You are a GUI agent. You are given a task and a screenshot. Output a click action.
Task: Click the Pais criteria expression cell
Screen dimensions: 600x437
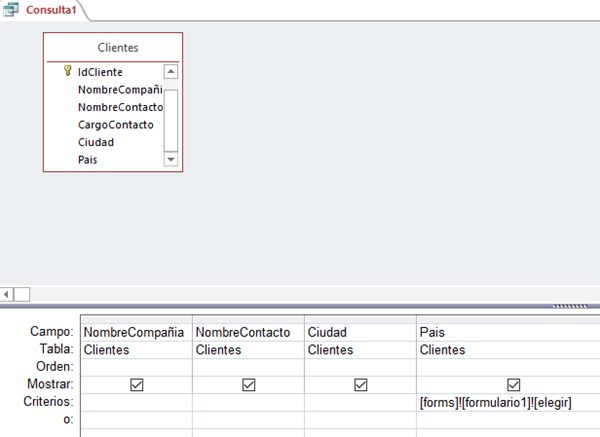[496, 401]
